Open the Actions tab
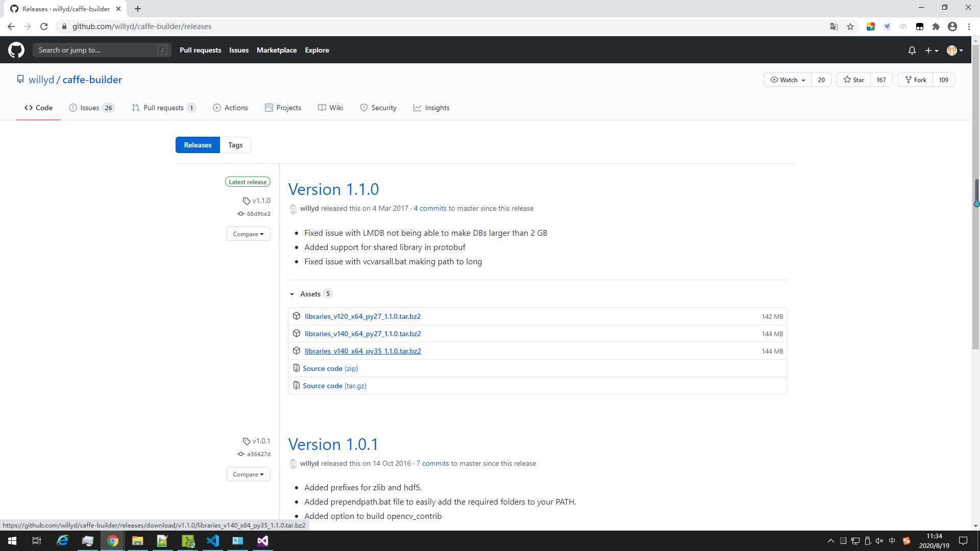 click(x=231, y=108)
